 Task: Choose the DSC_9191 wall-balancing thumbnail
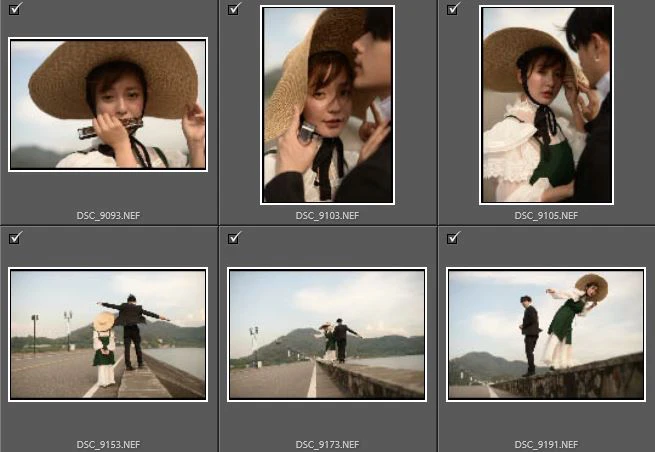[546, 334]
